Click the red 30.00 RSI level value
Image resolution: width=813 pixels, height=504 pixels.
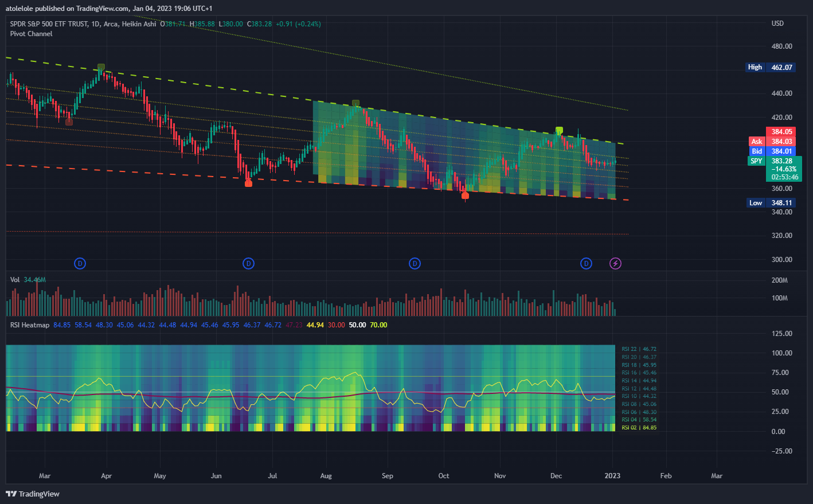coord(337,325)
